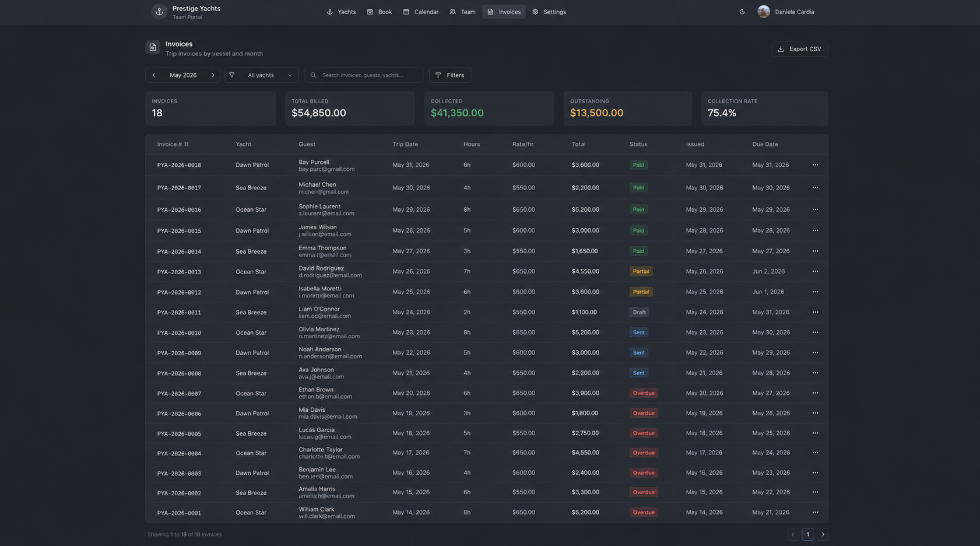Click guest name Michael Chen
The width and height of the screenshot is (980, 546).
click(x=317, y=184)
